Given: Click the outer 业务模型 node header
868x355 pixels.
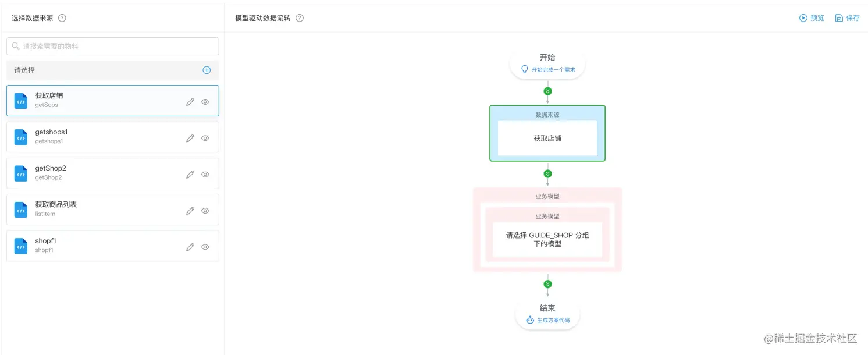Looking at the screenshot, I should tap(547, 196).
